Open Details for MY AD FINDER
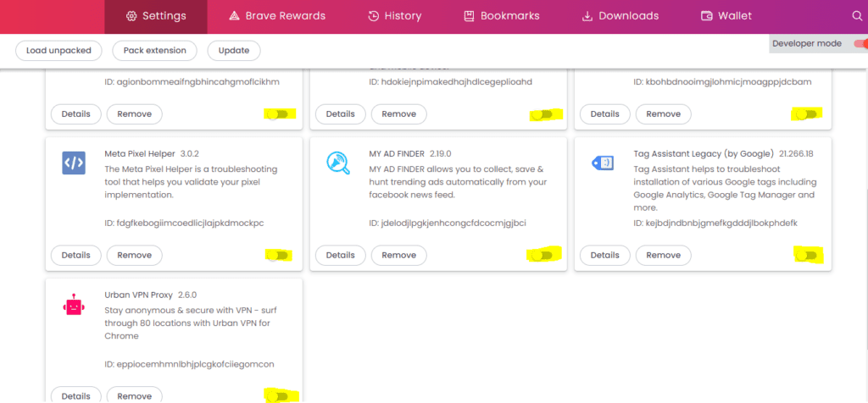Screen dimensions: 868x403 (341, 256)
